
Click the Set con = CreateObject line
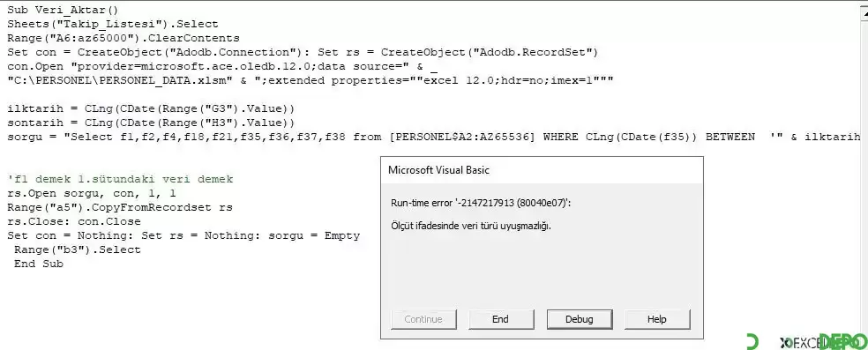(303, 53)
